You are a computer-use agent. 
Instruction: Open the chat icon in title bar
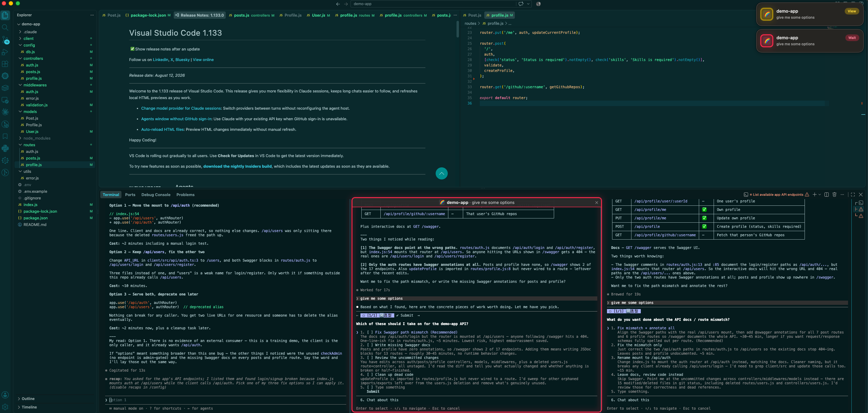click(521, 4)
